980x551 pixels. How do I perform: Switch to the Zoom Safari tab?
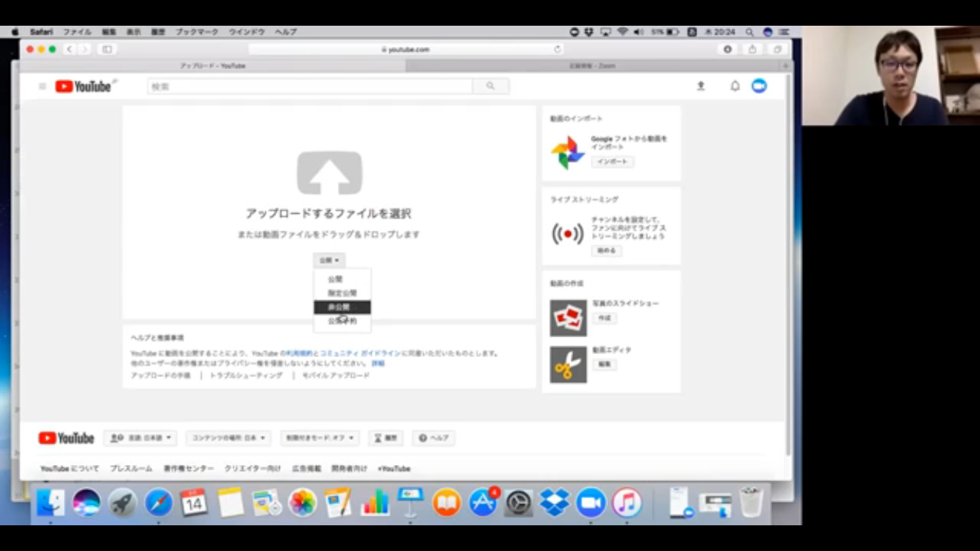(592, 66)
